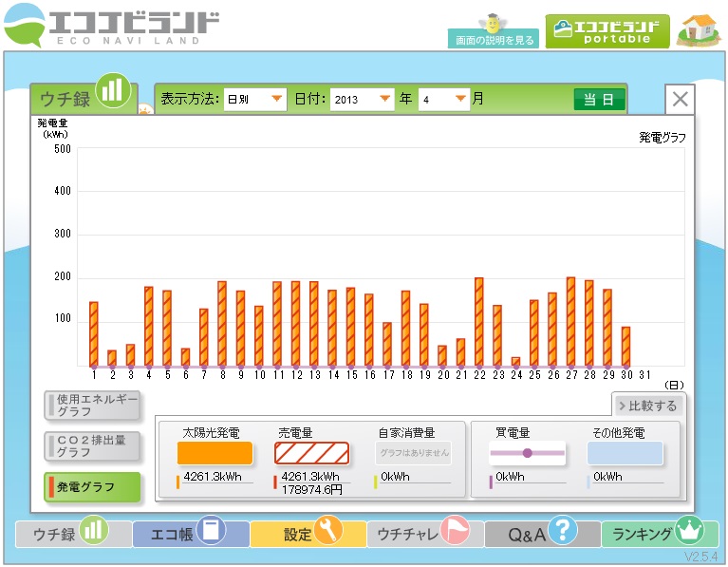
Task: Click the 発電グラフ chart title
Action: [663, 137]
